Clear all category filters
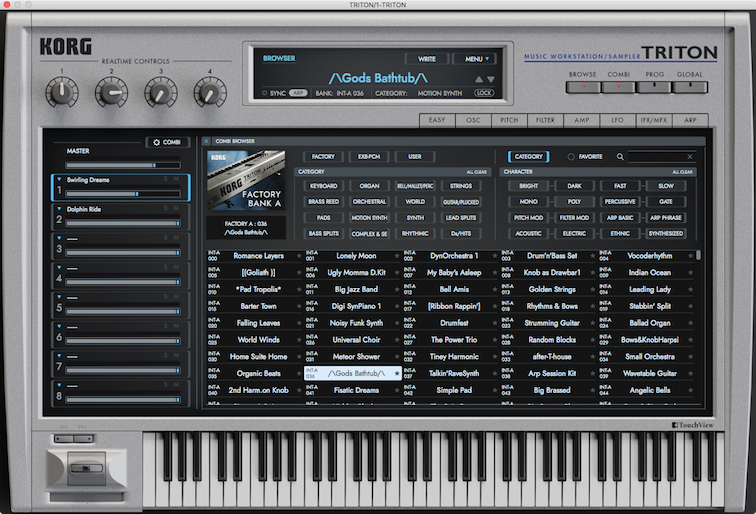The image size is (756, 514). [476, 172]
